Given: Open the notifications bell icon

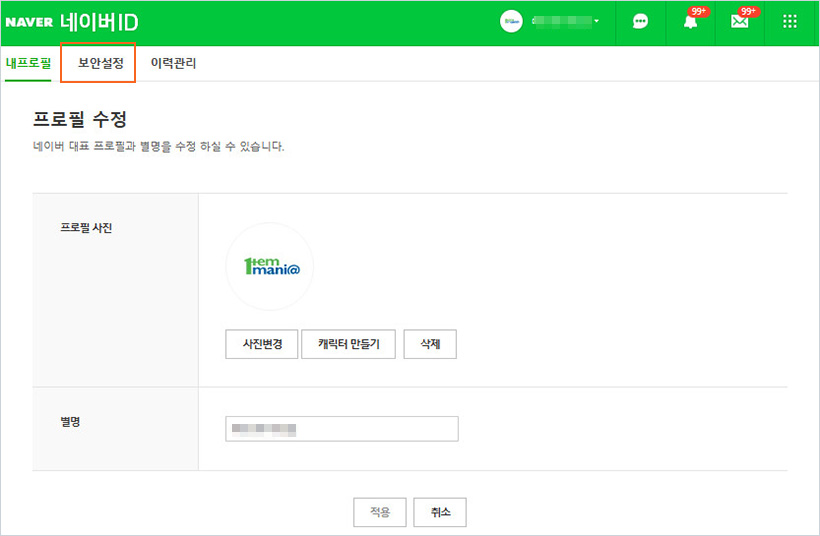Looking at the screenshot, I should [x=690, y=22].
